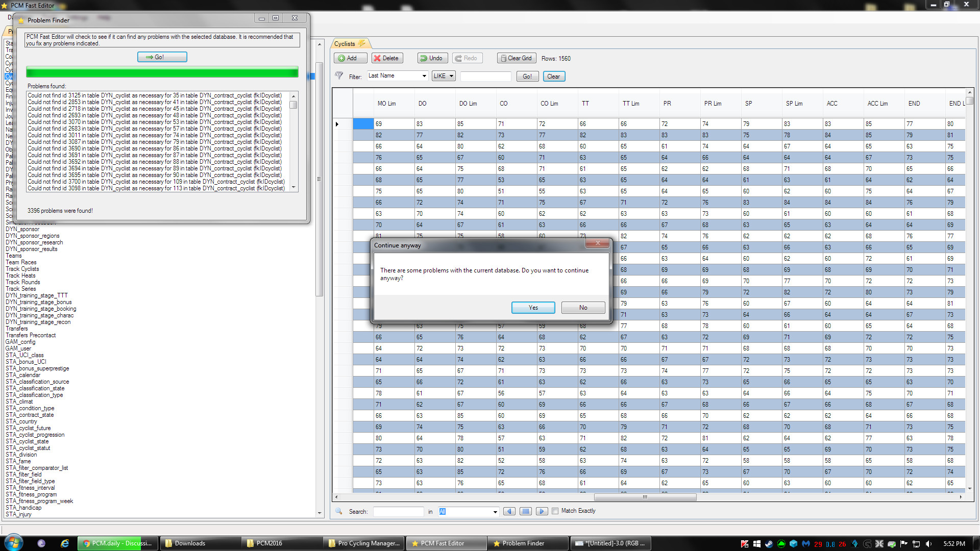
Task: Click the search stop square button
Action: tap(525, 511)
